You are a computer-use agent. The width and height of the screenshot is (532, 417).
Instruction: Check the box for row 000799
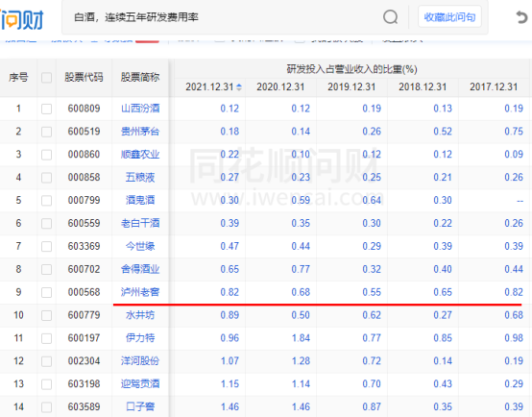pos(46,201)
